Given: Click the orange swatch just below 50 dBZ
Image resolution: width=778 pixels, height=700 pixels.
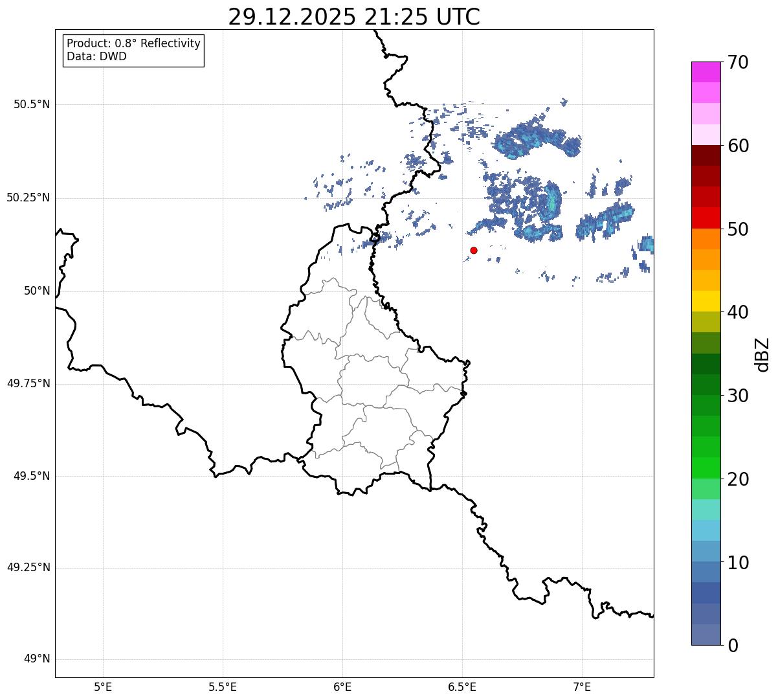Looking at the screenshot, I should [x=706, y=239].
